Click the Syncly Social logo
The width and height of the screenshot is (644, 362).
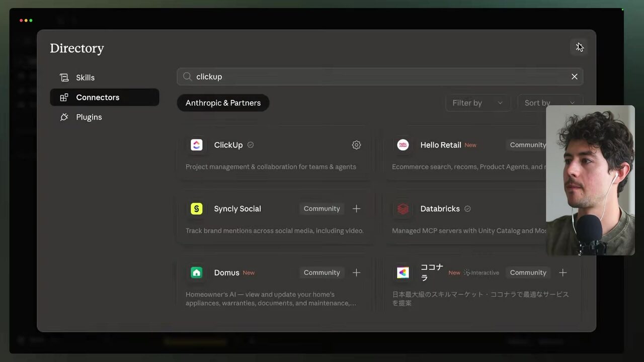tap(196, 209)
